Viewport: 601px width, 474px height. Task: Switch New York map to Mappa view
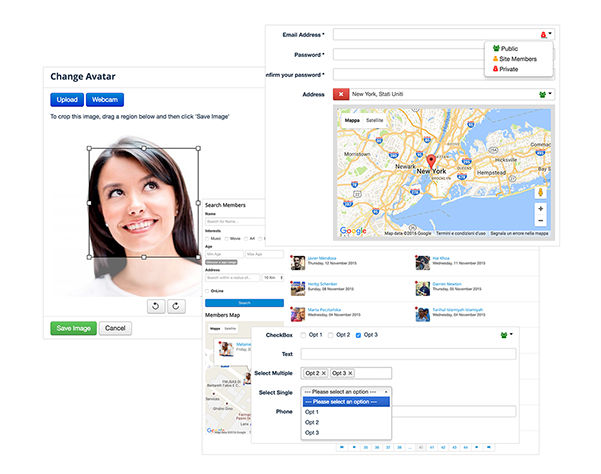[352, 120]
